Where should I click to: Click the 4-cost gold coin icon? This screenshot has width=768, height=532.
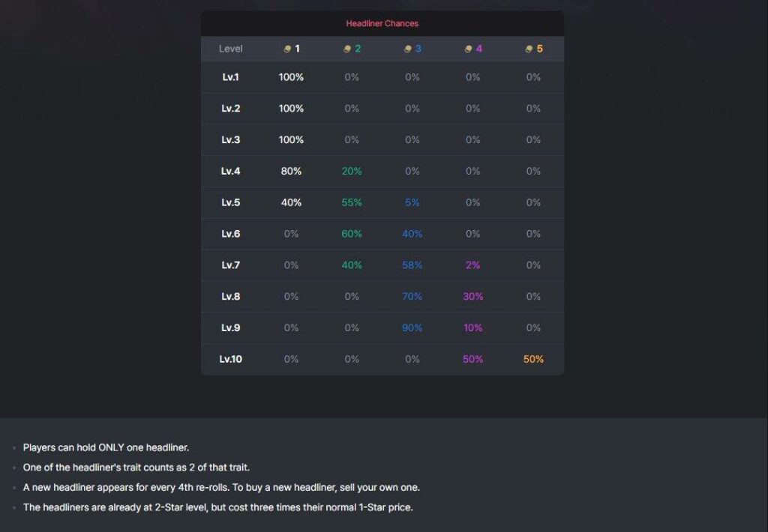click(468, 49)
